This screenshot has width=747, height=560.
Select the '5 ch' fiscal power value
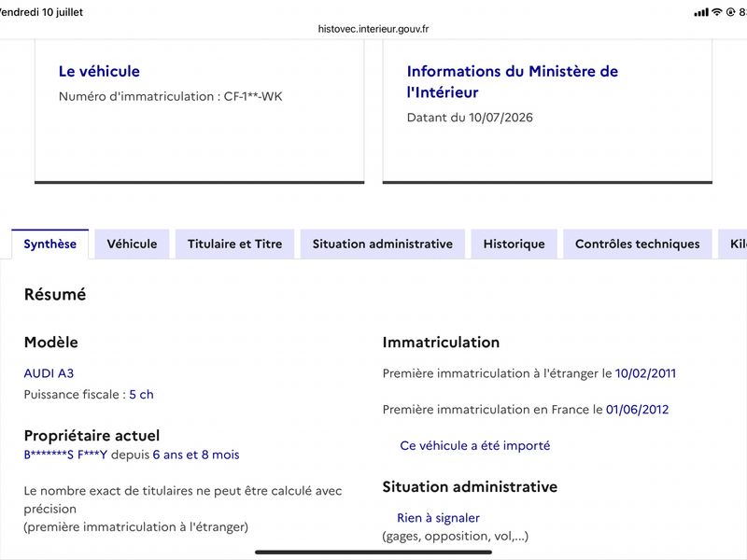(x=142, y=394)
